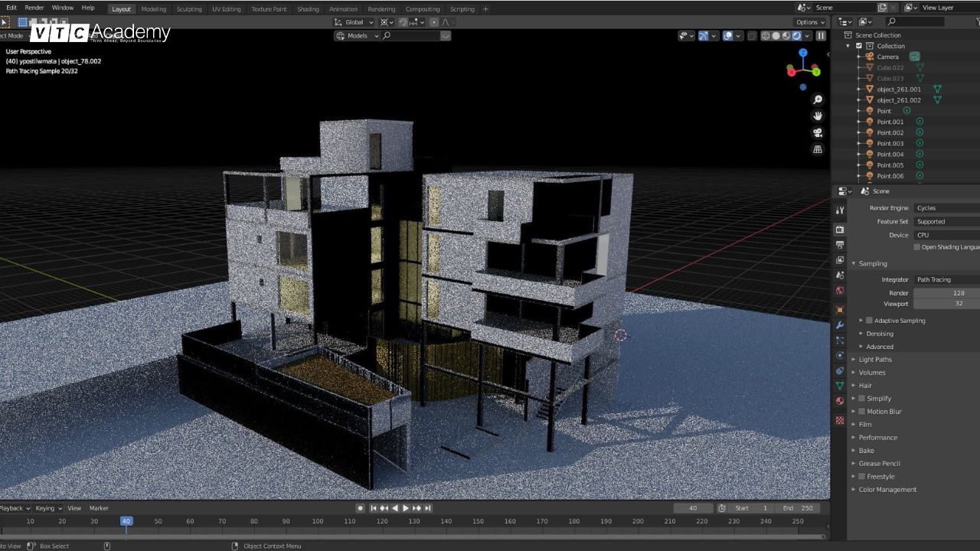Click the Options button in the header
This screenshot has height=551, width=980.
[808, 22]
